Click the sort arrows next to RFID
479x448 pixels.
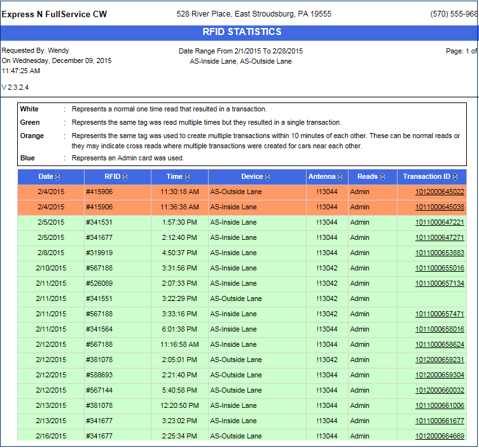(x=125, y=177)
